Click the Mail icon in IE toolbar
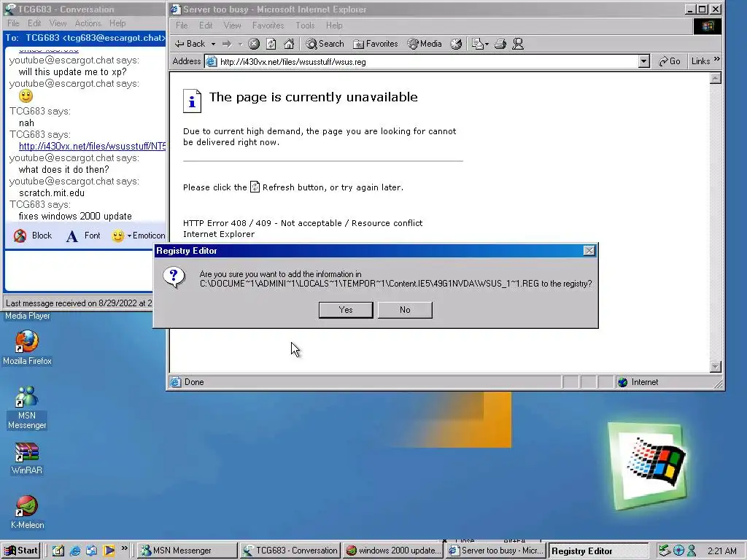 (480, 44)
